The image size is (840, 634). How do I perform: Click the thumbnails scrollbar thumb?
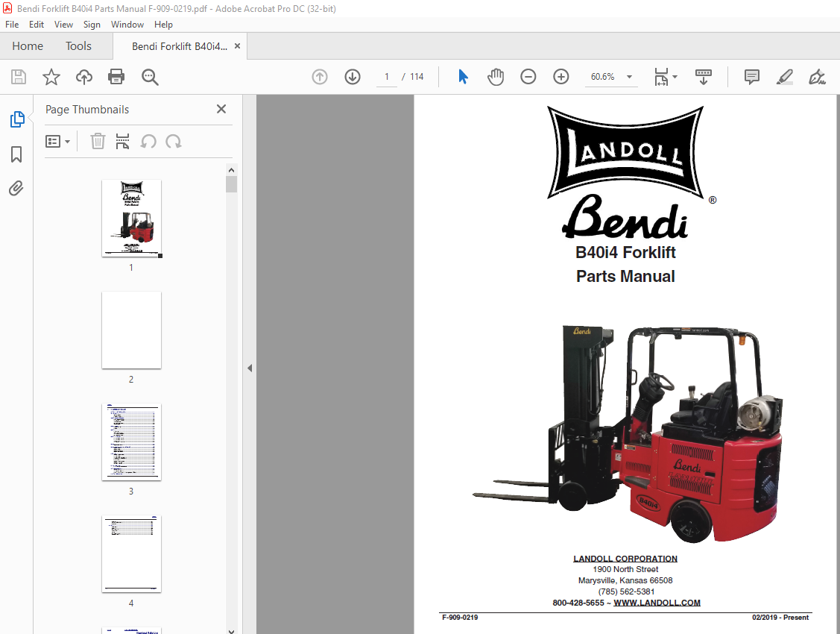[231, 184]
